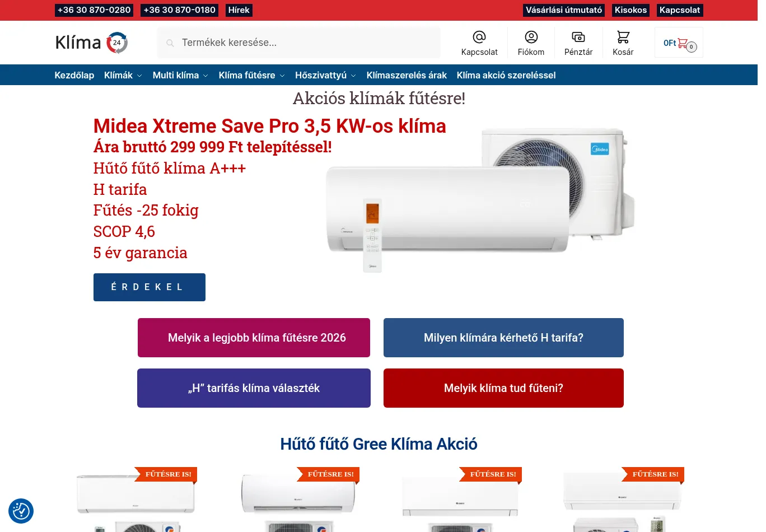Viewport: 766px width, 532px height.
Task: Click the Klíma 24 logo
Action: [92, 43]
